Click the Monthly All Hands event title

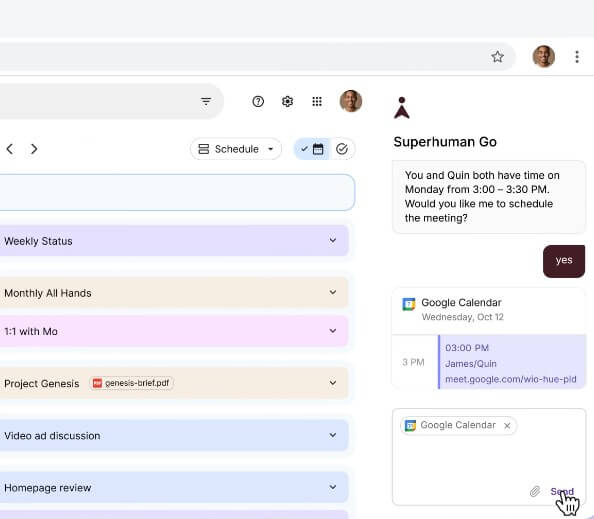pos(48,293)
